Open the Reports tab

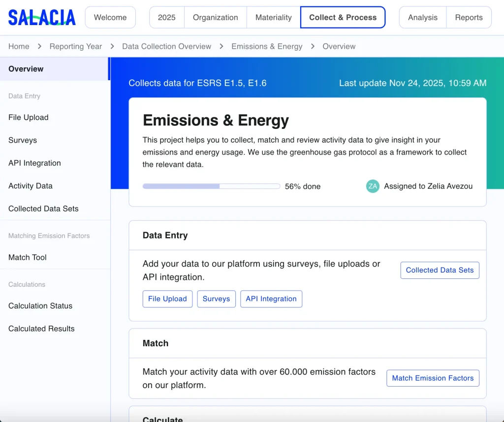pyautogui.click(x=469, y=17)
